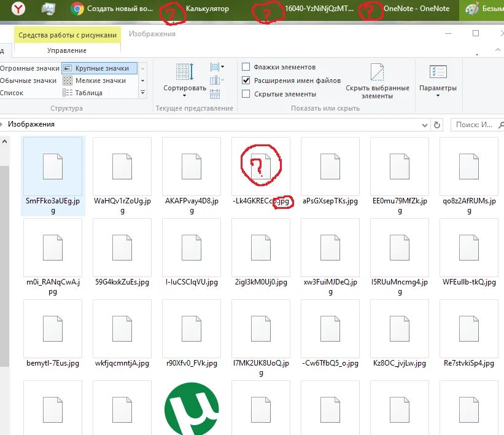Screen dimensions: 504x435
Task: Switch to the Калькулятор taskbar window
Action: coord(207,9)
